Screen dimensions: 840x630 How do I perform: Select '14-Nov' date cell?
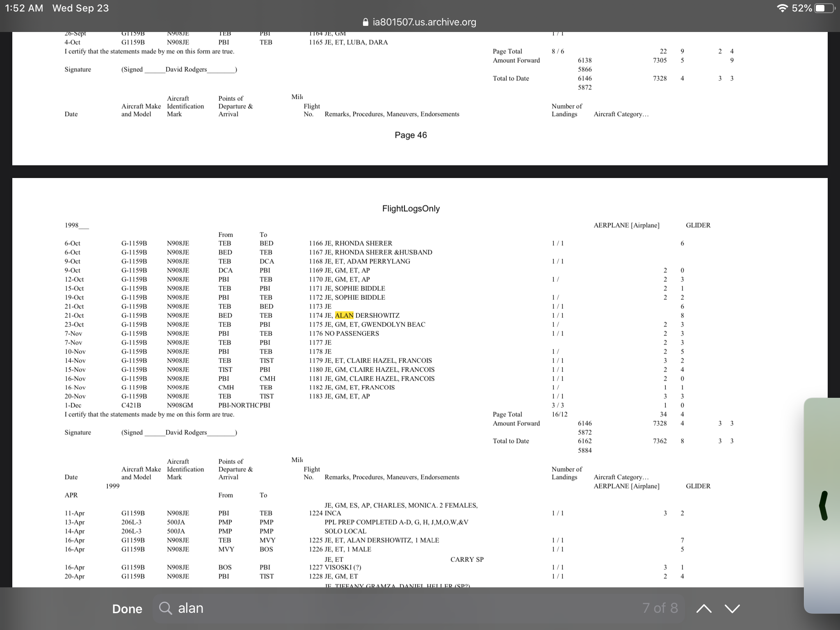click(x=75, y=361)
